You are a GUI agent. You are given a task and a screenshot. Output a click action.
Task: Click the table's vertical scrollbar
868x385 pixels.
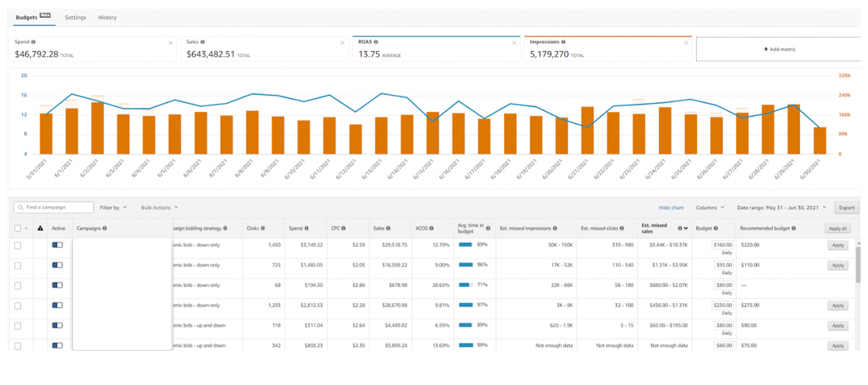click(x=858, y=264)
